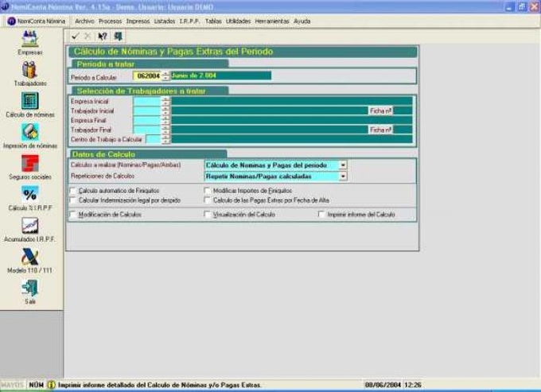Screen dimensions: 541x392
Task: Open the Repeticiones de Cálculos dropdown
Action: coord(343,177)
